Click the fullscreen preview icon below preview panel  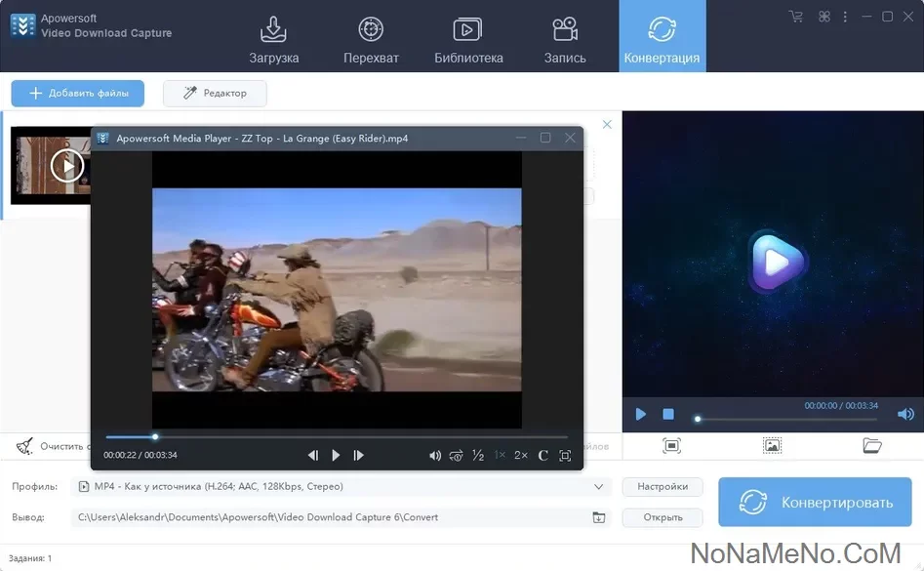[x=671, y=446]
